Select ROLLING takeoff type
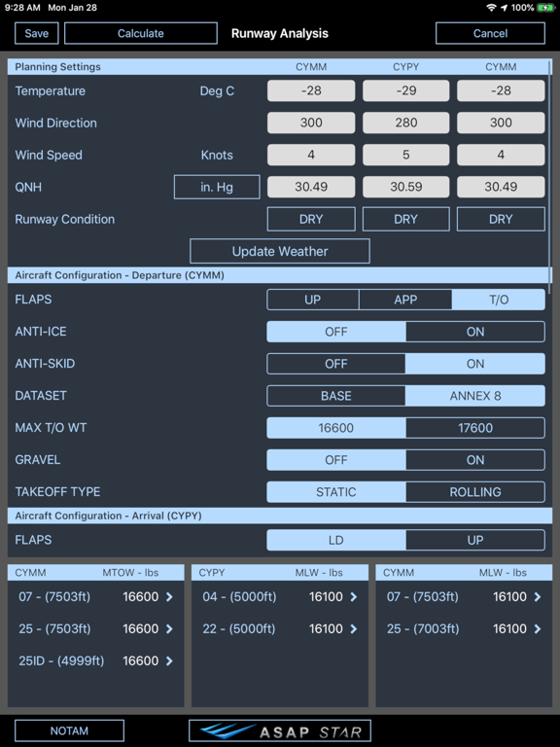Viewport: 560px width, 747px height. (x=475, y=491)
